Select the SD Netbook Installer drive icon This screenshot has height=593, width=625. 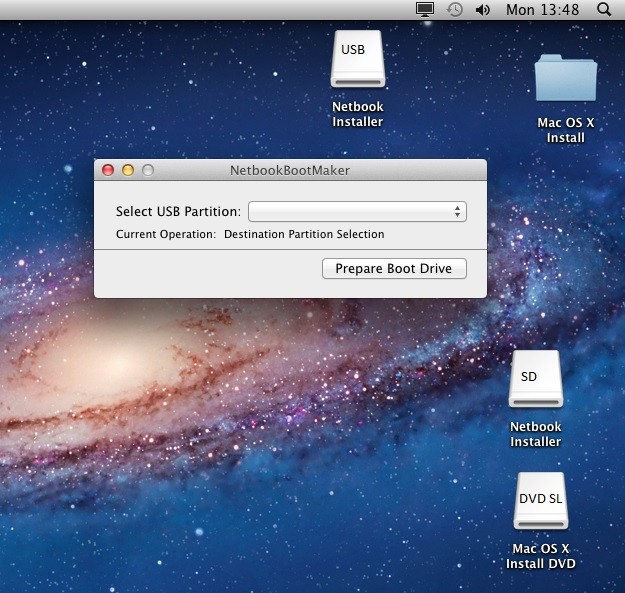point(535,380)
